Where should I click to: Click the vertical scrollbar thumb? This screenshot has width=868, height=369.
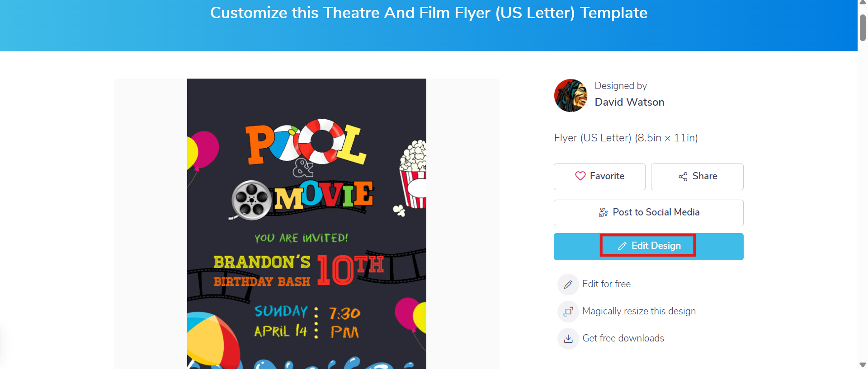(863, 27)
